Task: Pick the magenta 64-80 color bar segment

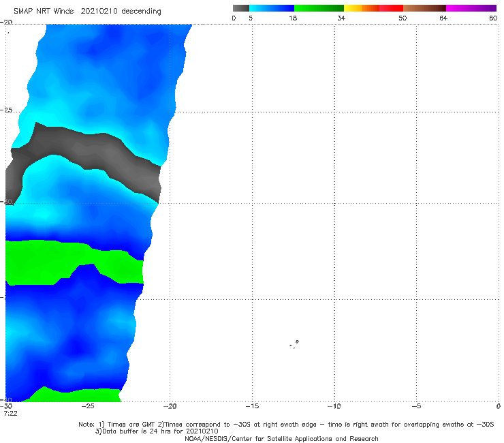Action: coord(471,8)
